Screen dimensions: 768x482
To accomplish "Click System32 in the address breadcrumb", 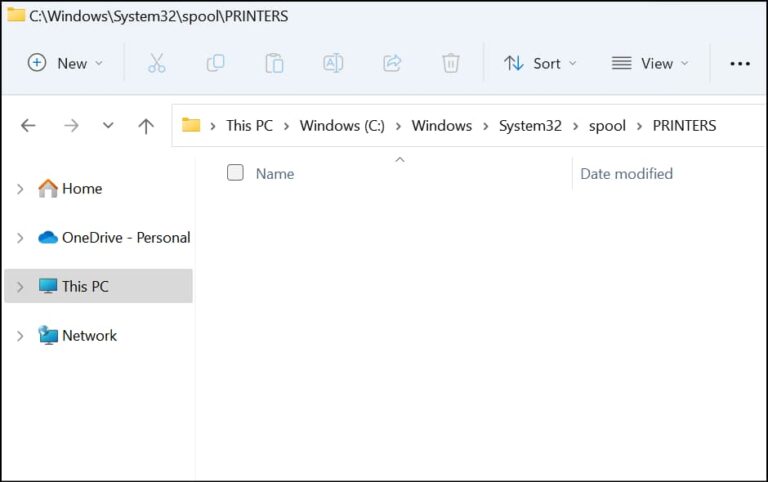I will point(529,125).
